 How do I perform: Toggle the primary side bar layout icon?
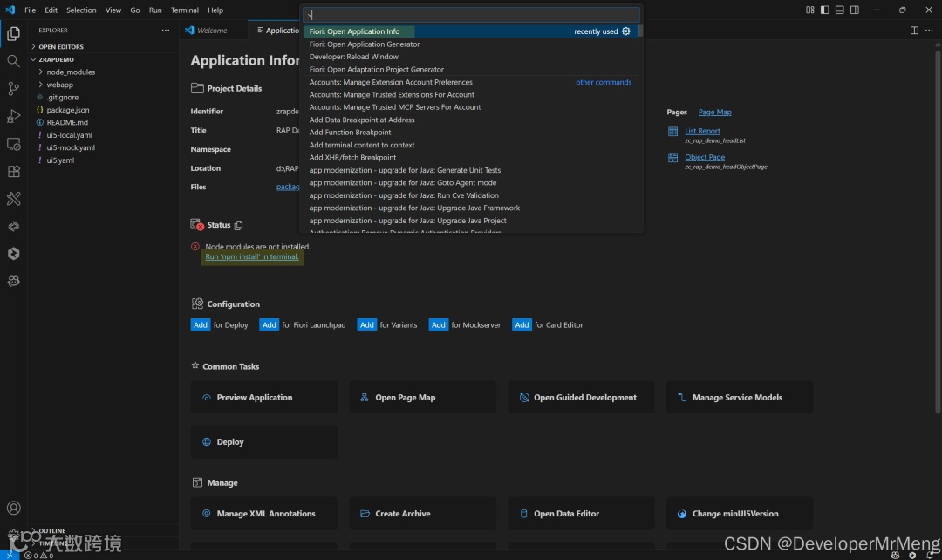(825, 10)
